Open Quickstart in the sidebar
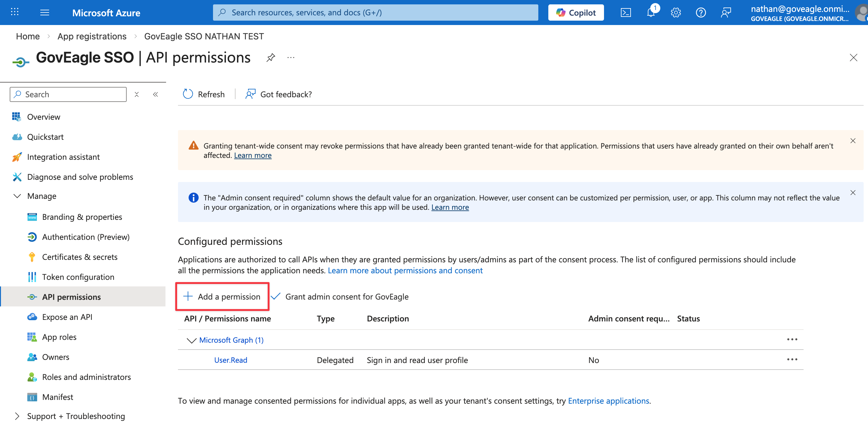This screenshot has width=868, height=439. tap(45, 137)
